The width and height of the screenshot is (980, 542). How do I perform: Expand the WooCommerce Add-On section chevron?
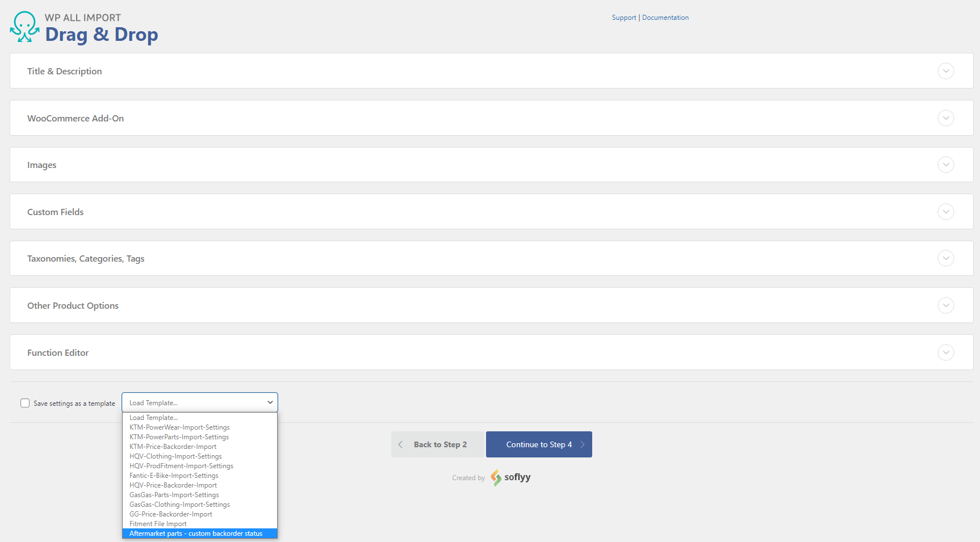(x=945, y=118)
